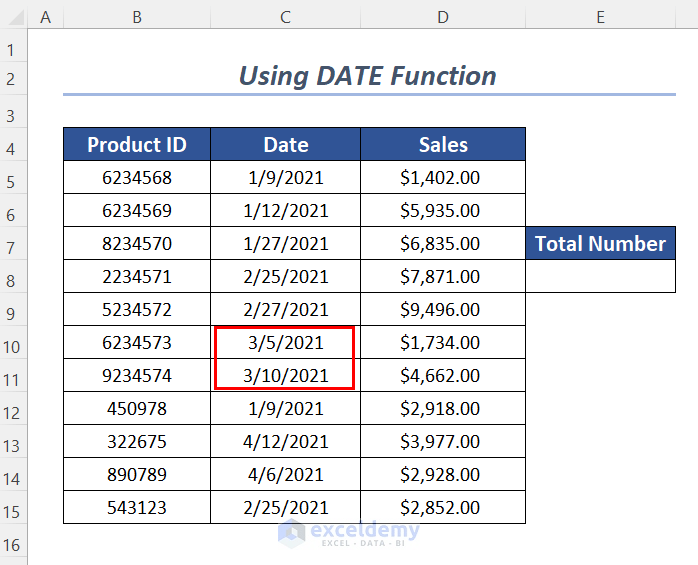Select Product ID cell 6234569

tap(137, 210)
